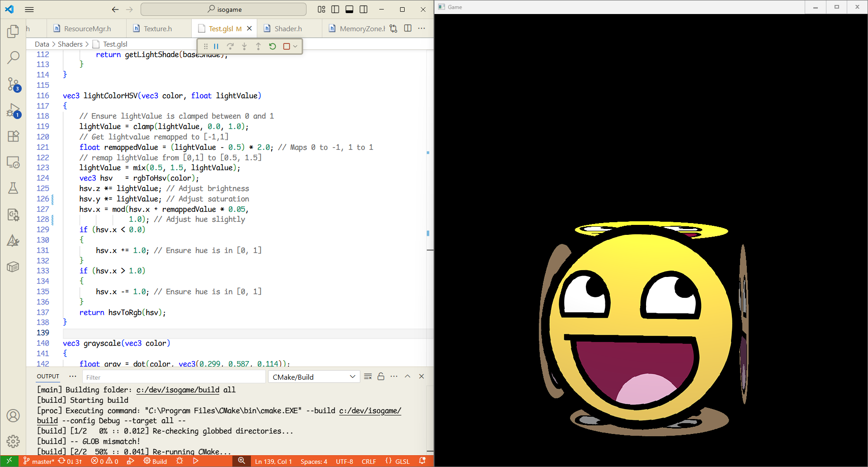The width and height of the screenshot is (868, 467).
Task: Open the Explorer view in activity bar
Action: point(13,31)
